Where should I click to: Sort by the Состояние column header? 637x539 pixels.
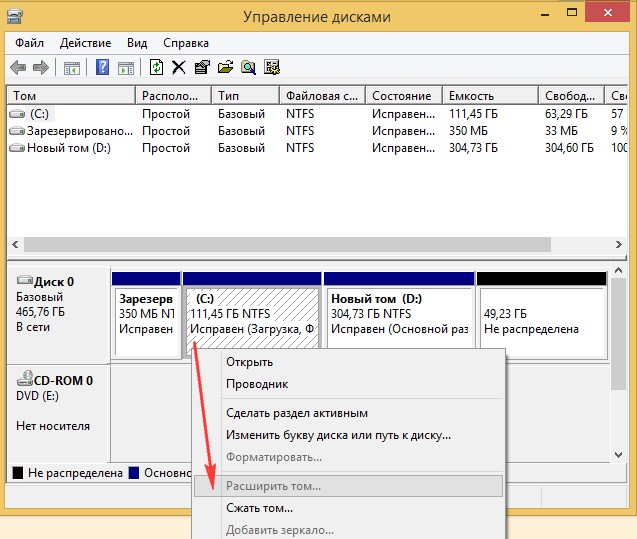404,96
